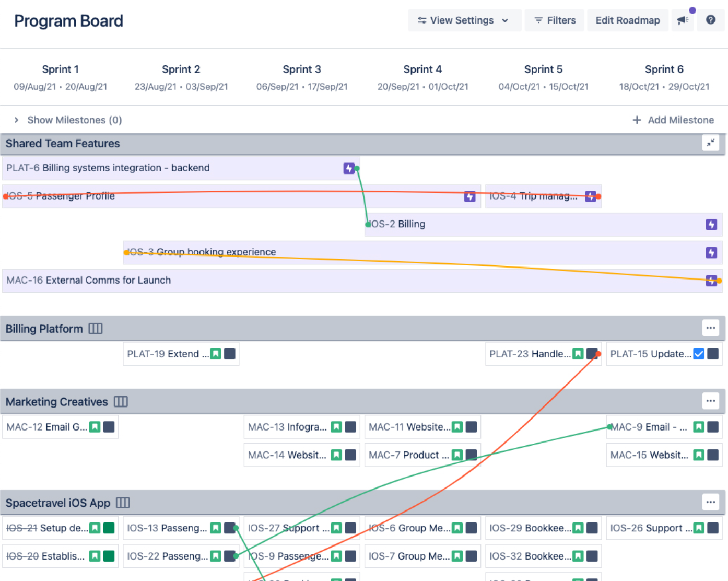
Task: Click the story icon on IOS-13 Passenger card
Action: pos(216,528)
